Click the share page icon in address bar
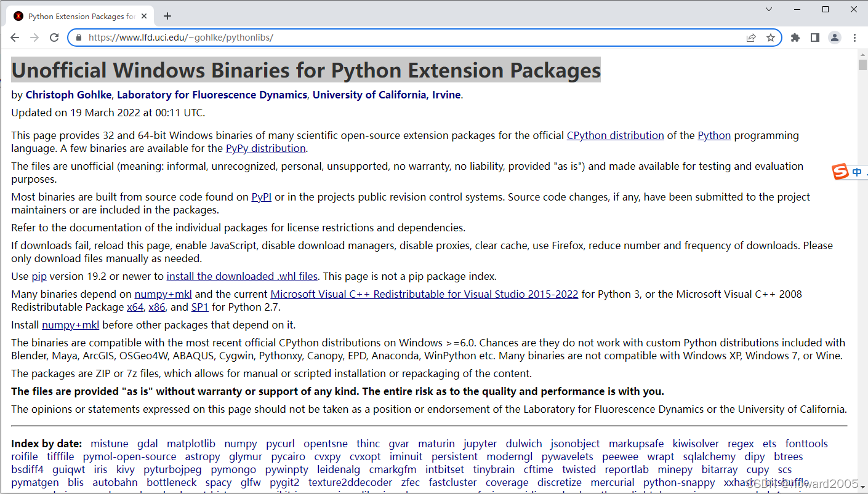 click(751, 38)
